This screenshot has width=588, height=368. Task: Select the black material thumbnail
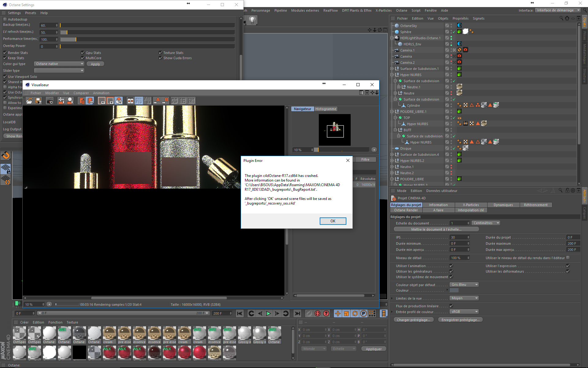[x=79, y=353]
